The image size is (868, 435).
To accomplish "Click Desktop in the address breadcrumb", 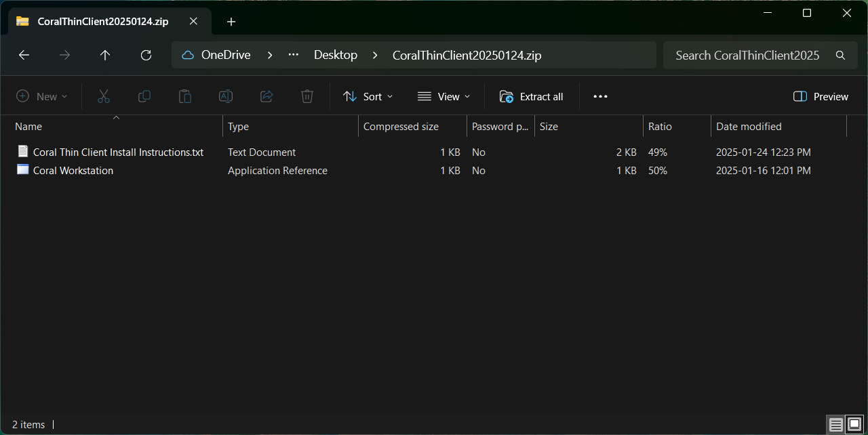I will [x=336, y=56].
